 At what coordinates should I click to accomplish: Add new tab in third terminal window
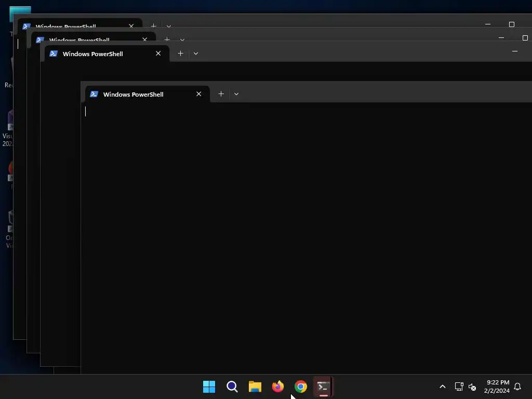(x=167, y=39)
